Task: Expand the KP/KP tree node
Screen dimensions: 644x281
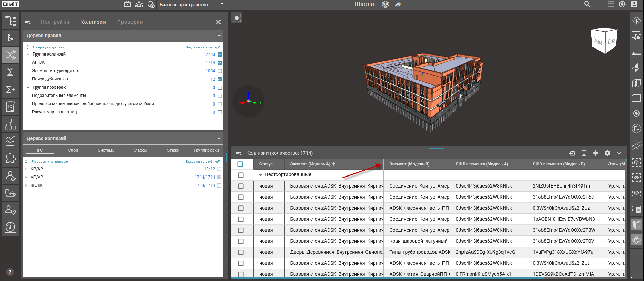Action: pyautogui.click(x=26, y=169)
